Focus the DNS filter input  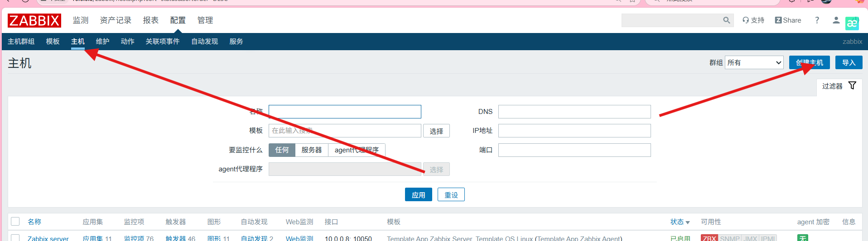pos(574,112)
